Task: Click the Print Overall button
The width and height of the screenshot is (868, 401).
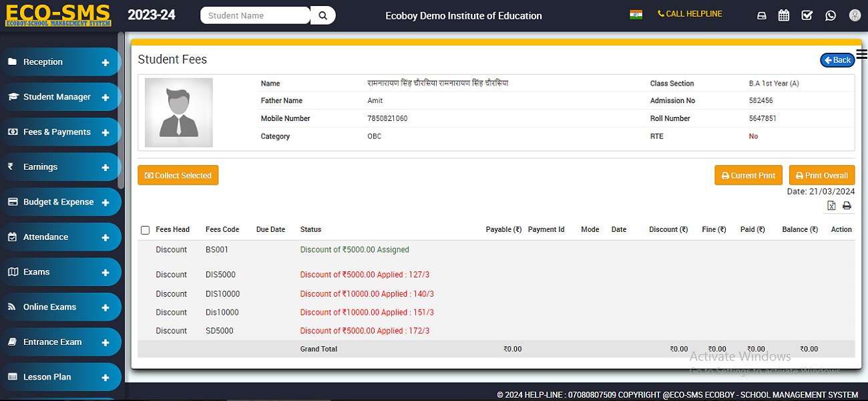Action: (x=821, y=176)
